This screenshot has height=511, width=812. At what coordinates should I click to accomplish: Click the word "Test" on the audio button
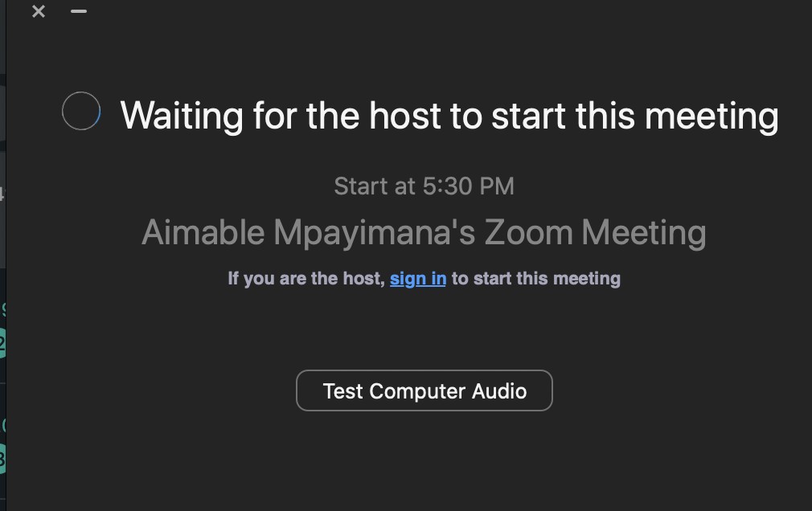[x=343, y=391]
